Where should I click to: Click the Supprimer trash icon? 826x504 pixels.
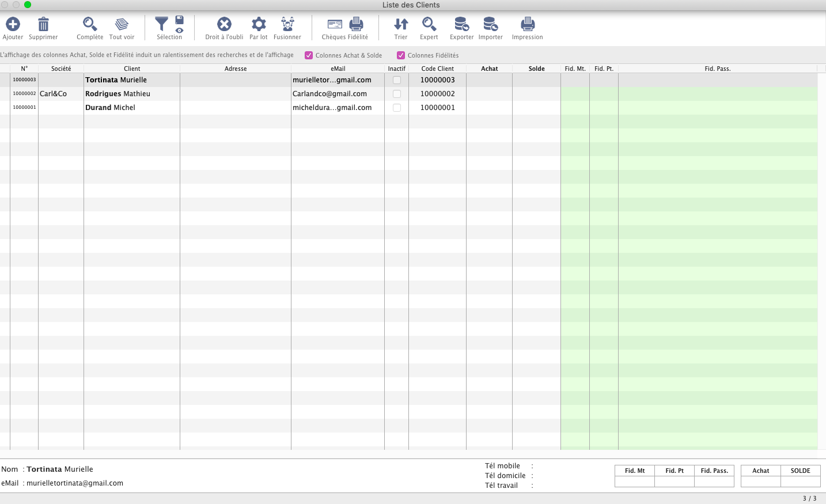coord(43,24)
